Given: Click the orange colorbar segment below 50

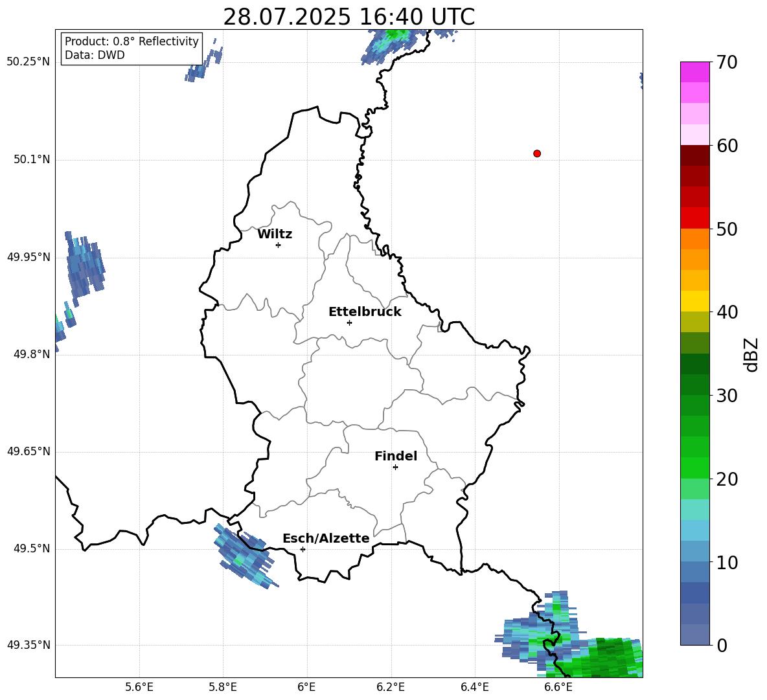Looking at the screenshot, I should 694,238.
